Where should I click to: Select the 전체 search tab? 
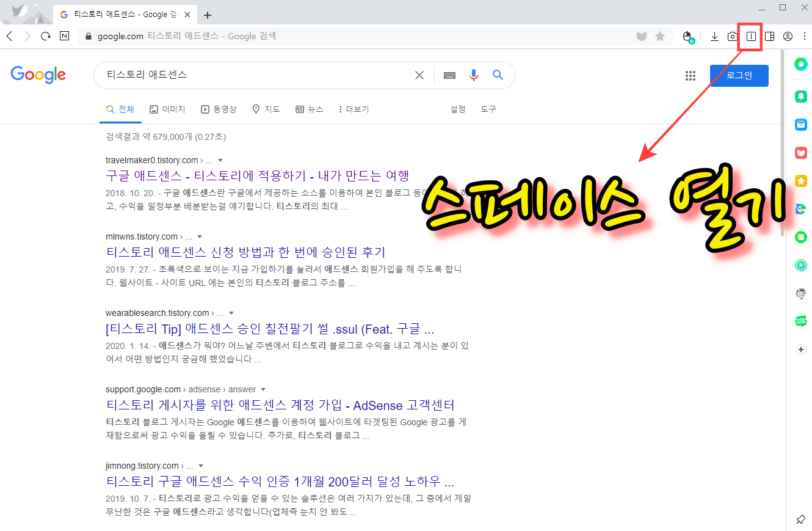tap(120, 109)
